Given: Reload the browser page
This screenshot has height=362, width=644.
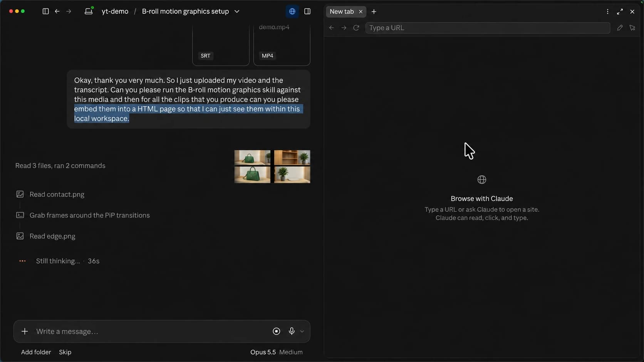Looking at the screenshot, I should pyautogui.click(x=356, y=28).
